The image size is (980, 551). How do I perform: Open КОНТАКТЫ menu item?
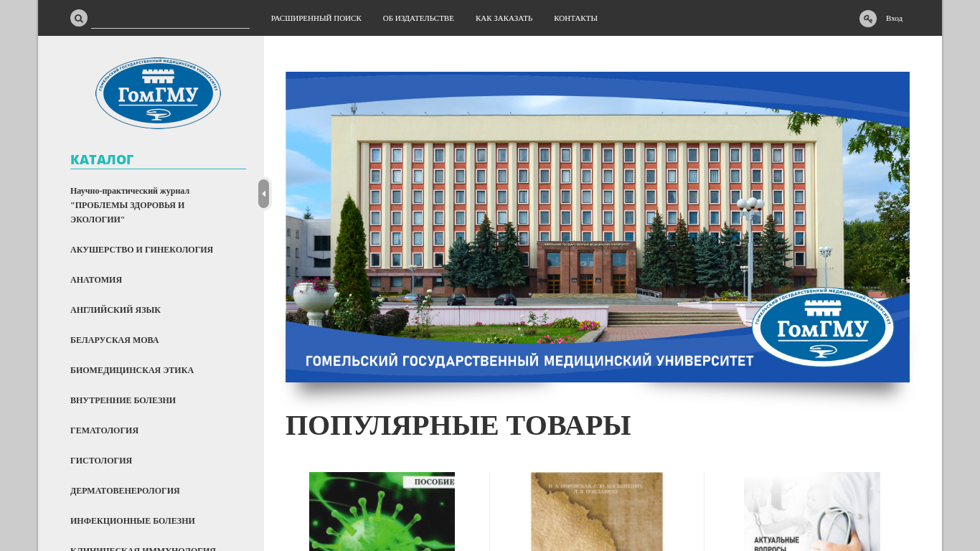[x=575, y=18]
